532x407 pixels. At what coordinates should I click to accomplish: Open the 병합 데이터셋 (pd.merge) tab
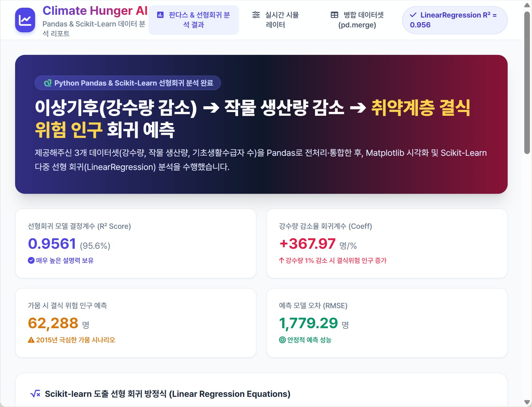(x=357, y=20)
